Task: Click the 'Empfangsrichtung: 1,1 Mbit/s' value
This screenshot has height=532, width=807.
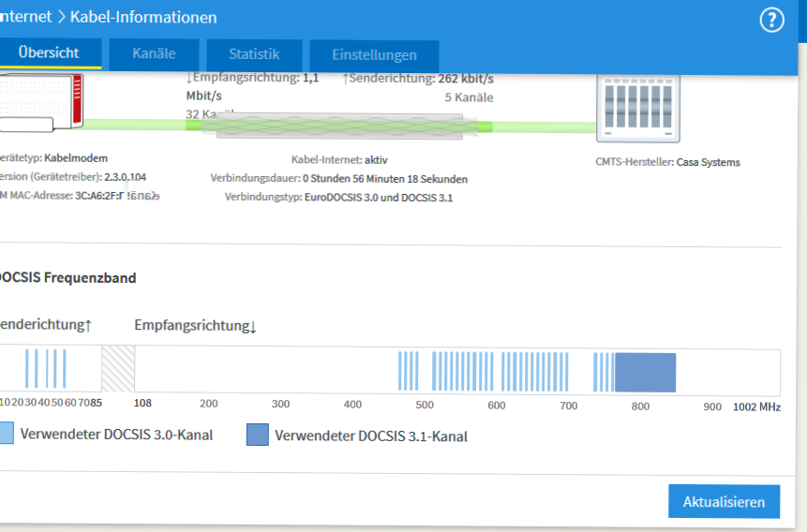Action: [x=252, y=86]
